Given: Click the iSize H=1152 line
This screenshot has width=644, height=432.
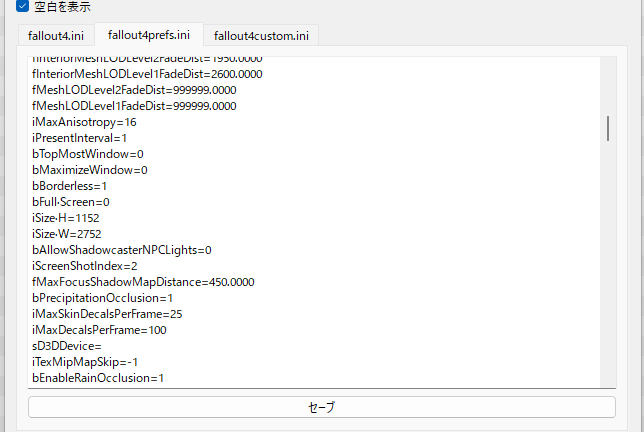Looking at the screenshot, I should pos(66,218).
